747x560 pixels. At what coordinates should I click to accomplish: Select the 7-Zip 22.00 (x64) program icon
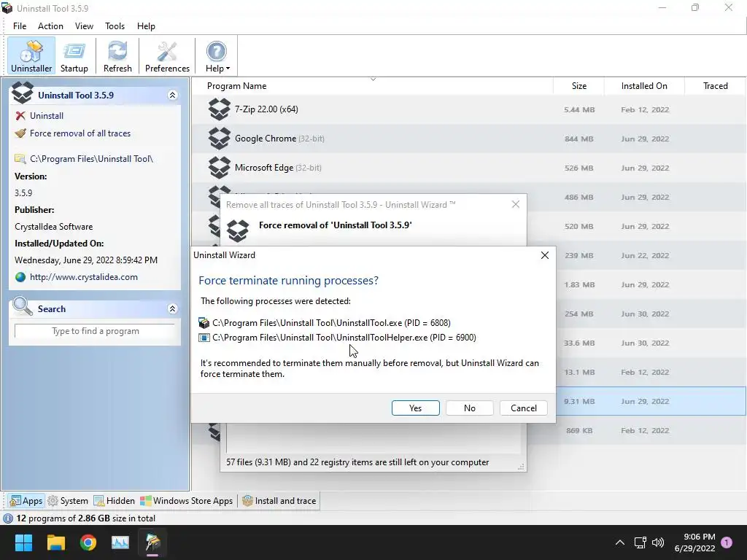pos(219,109)
